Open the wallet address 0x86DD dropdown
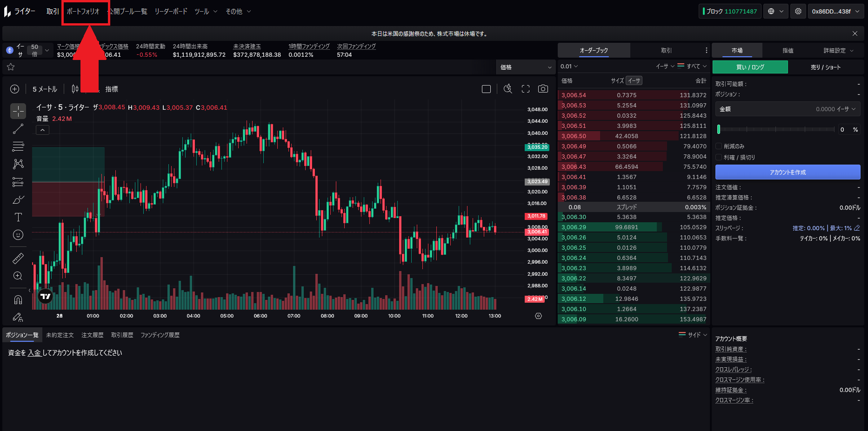The image size is (868, 431). click(x=835, y=11)
